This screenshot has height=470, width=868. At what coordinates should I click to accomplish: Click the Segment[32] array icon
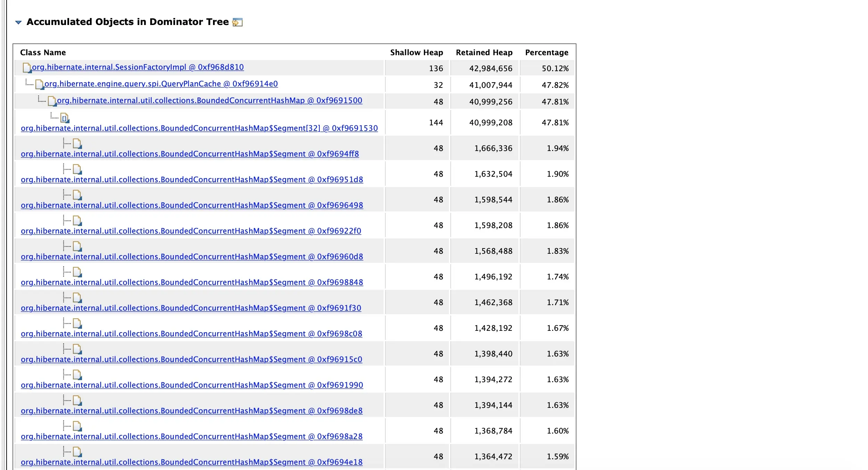pos(65,118)
